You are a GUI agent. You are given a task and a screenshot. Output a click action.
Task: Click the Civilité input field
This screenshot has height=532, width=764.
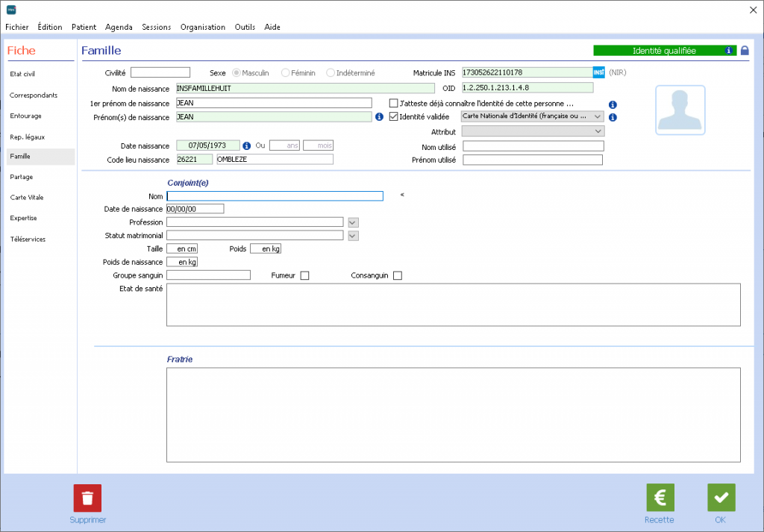tap(160, 72)
